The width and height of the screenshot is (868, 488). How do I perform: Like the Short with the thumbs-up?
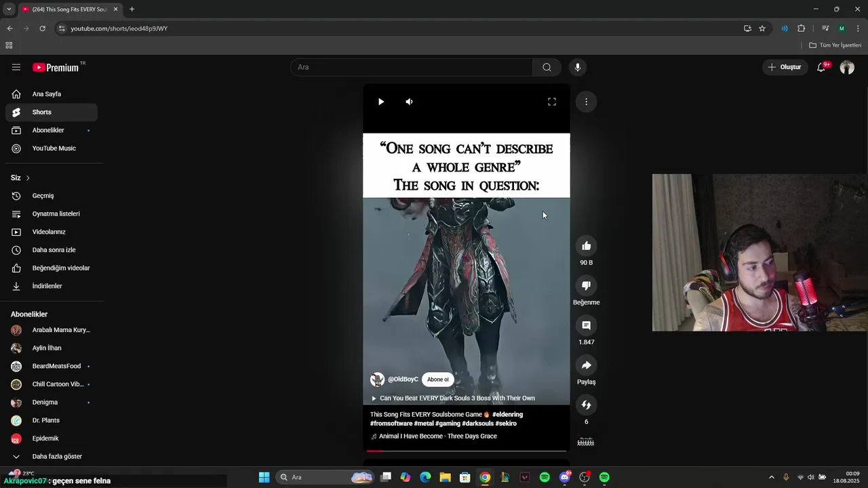tap(587, 246)
